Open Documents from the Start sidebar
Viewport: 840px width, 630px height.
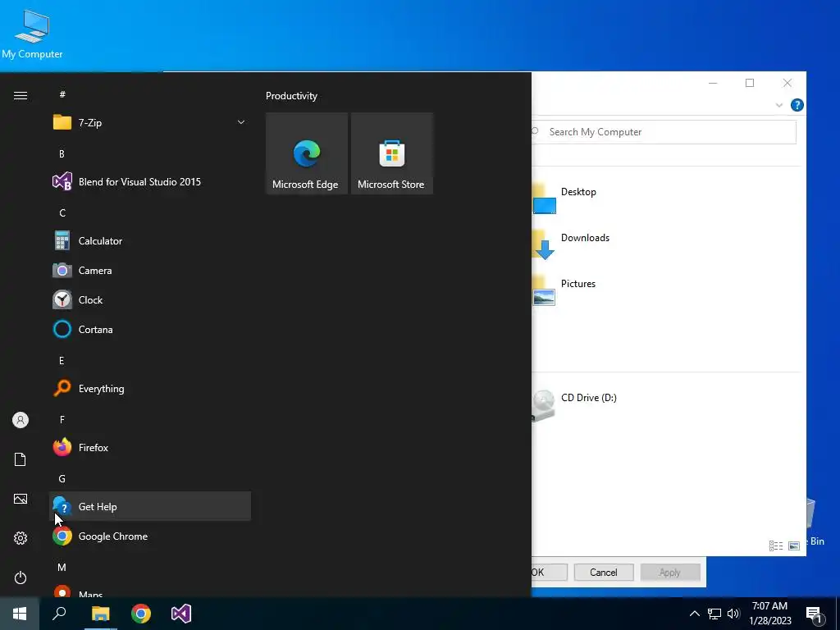21,459
